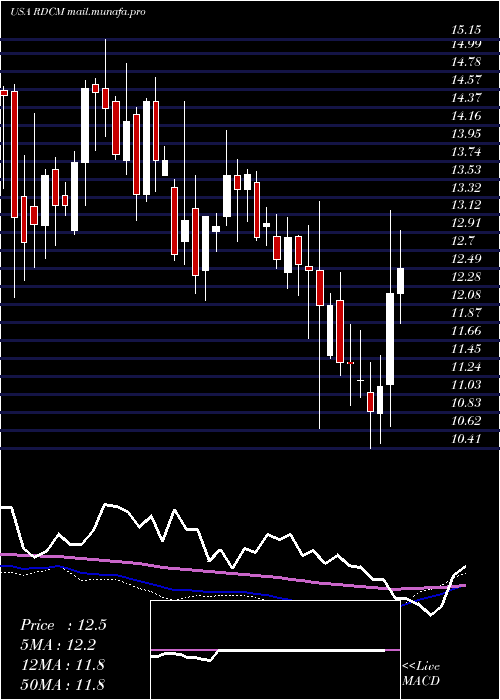The image size is (500, 700).
Task: Click the 50MA : 11.8 readout
Action: (x=62, y=683)
